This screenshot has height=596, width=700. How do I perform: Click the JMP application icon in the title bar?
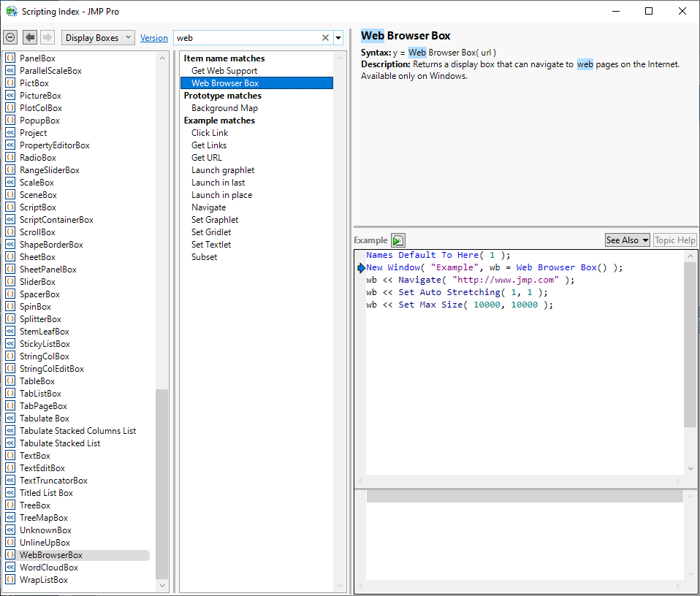coord(12,12)
